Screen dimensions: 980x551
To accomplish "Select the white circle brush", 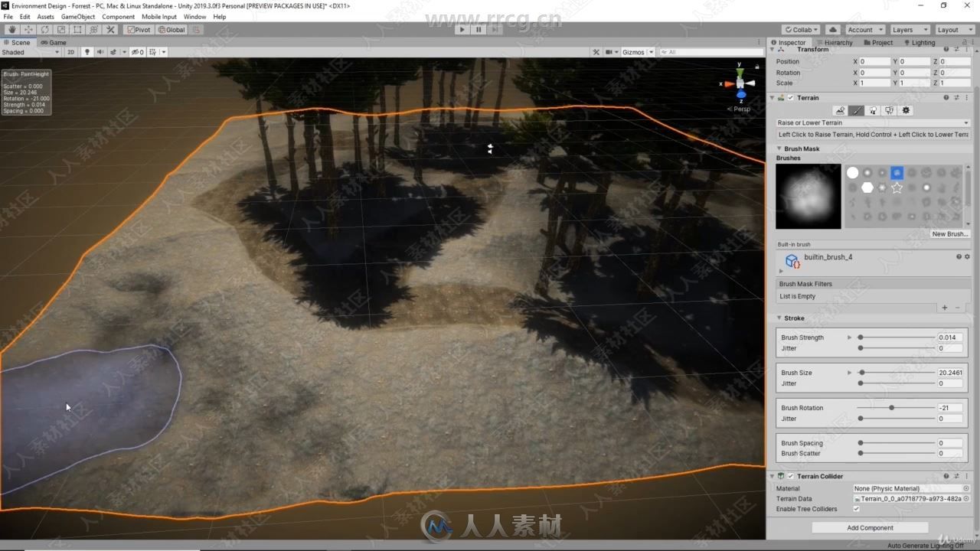I will 852,173.
